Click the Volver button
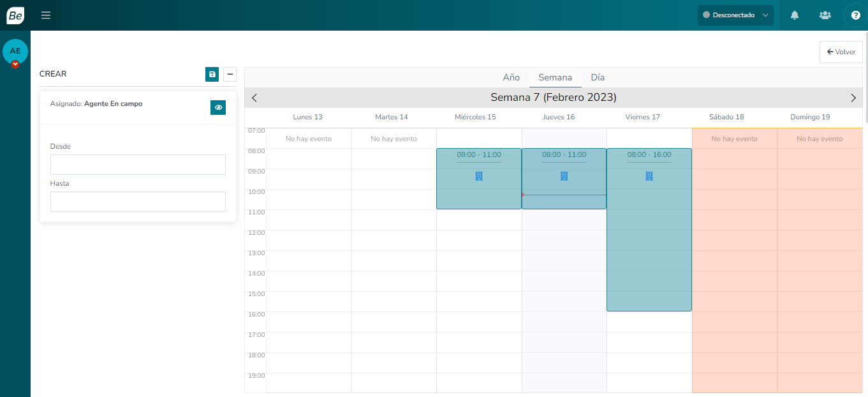Screen dimensions: 868x397 [841, 52]
